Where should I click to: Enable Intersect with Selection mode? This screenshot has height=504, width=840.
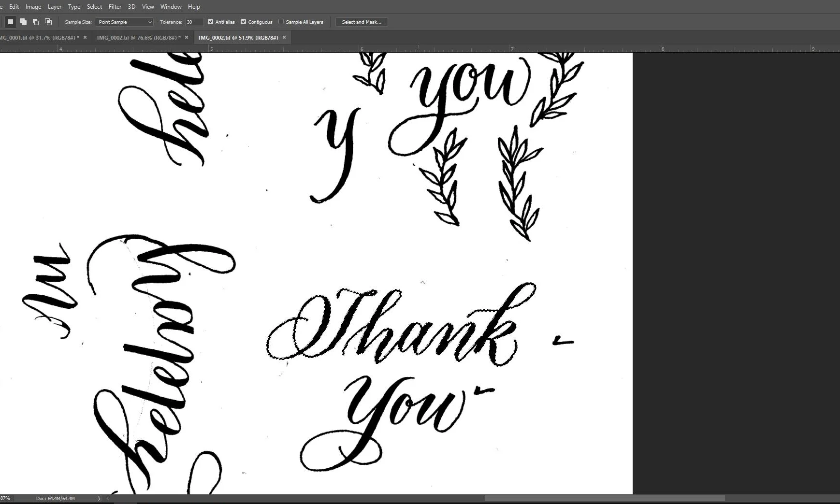coord(48,22)
